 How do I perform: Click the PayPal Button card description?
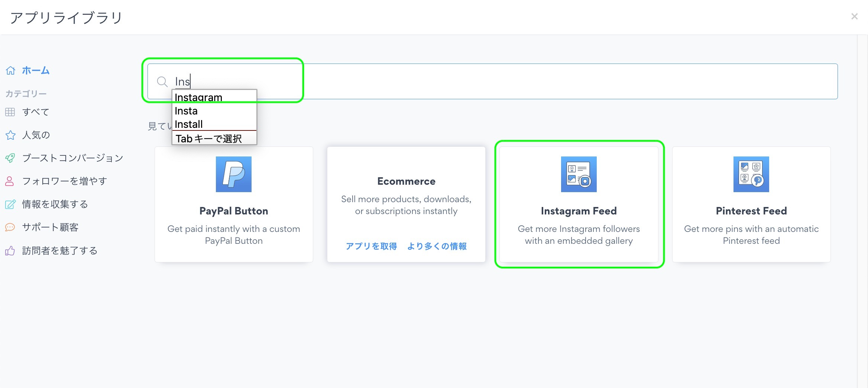[x=234, y=235]
